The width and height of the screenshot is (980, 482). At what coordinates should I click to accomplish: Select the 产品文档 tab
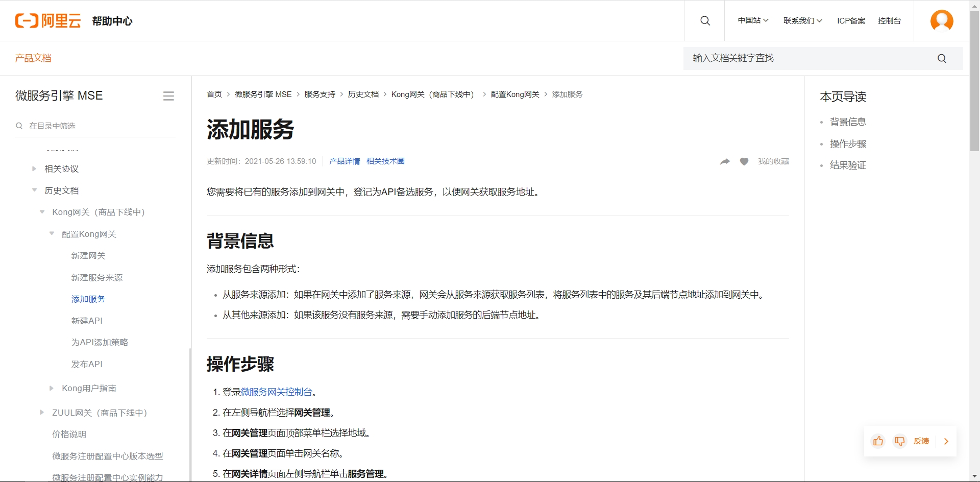[x=33, y=58]
